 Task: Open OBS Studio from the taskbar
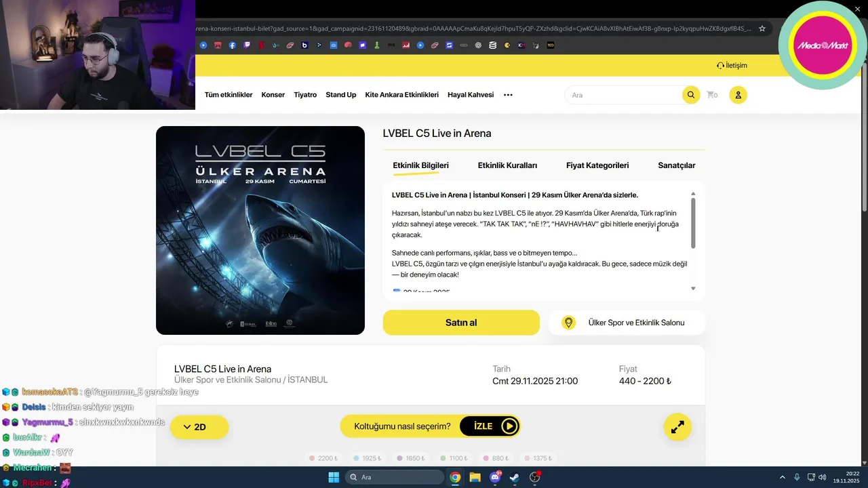point(535,477)
